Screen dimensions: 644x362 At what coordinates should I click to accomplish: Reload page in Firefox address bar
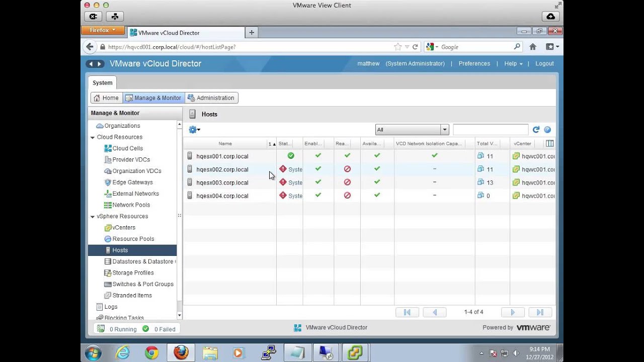tap(415, 47)
